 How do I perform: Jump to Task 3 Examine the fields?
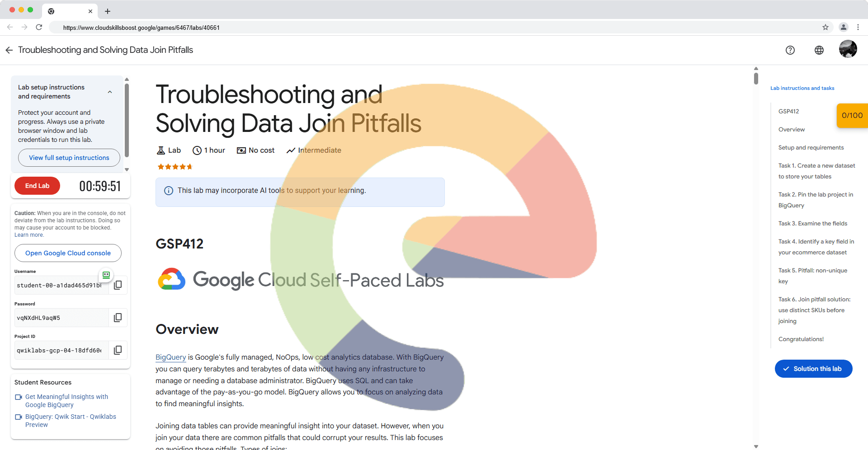[x=812, y=224]
